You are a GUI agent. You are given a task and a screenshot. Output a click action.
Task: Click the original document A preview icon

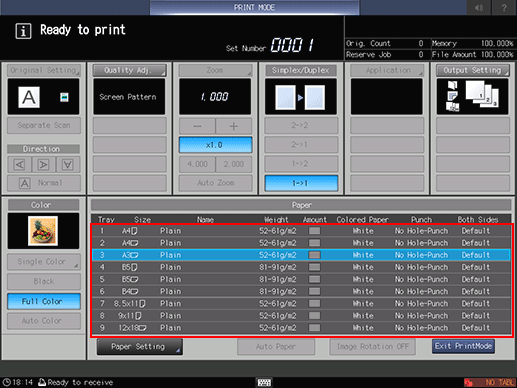(29, 97)
